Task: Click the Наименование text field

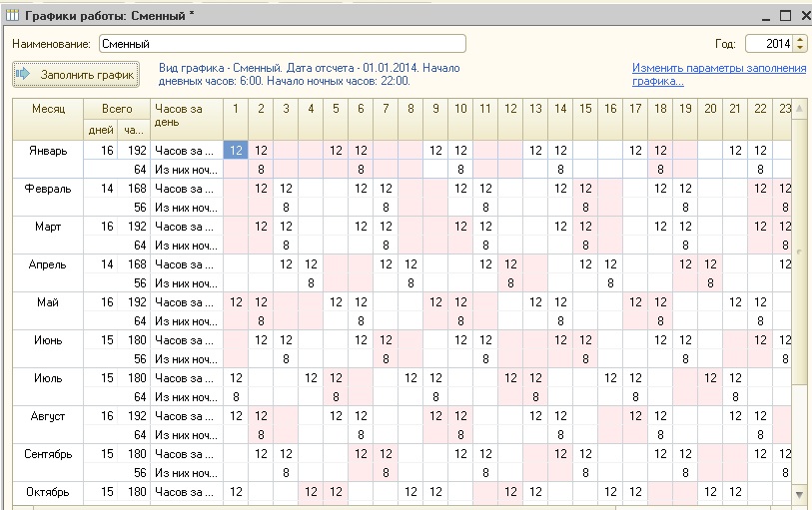Action: tap(283, 44)
